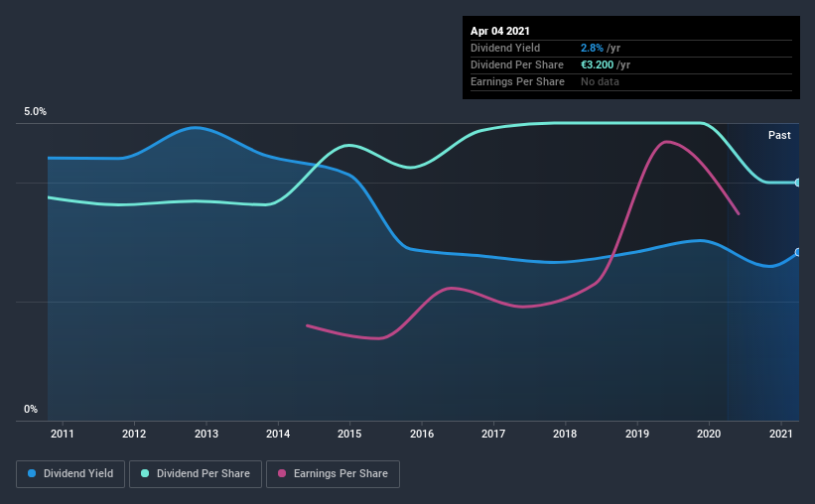The height and width of the screenshot is (504, 815).
Task: Click the 2017 x-axis label
Action: tap(493, 434)
